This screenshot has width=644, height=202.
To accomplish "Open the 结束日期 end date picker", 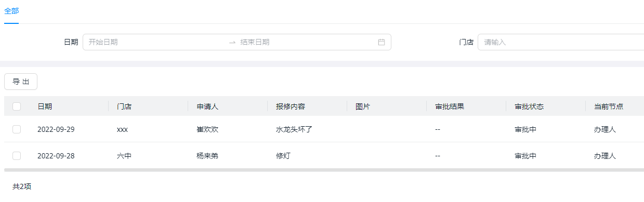I will click(x=307, y=42).
